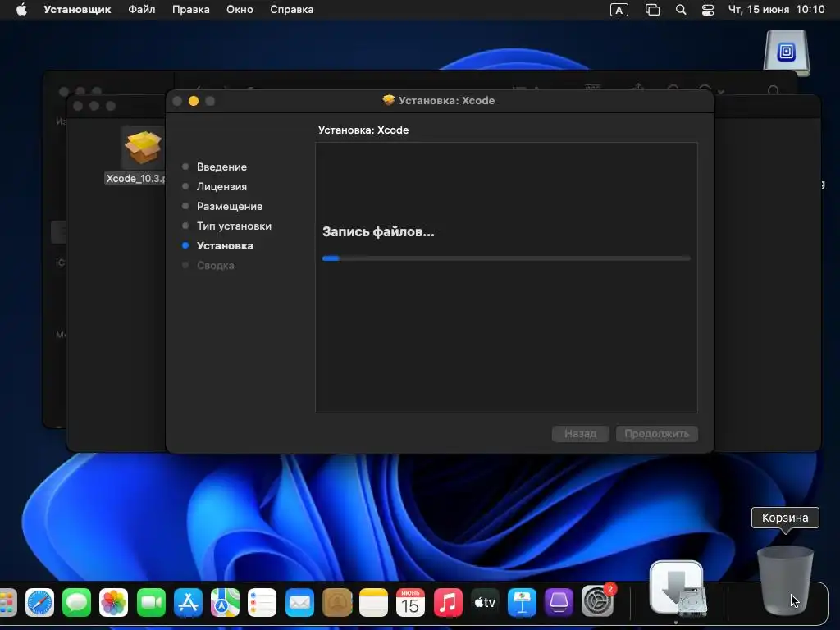Viewport: 840px width, 630px height.
Task: Open FaceTime from the Dock
Action: coord(151,602)
